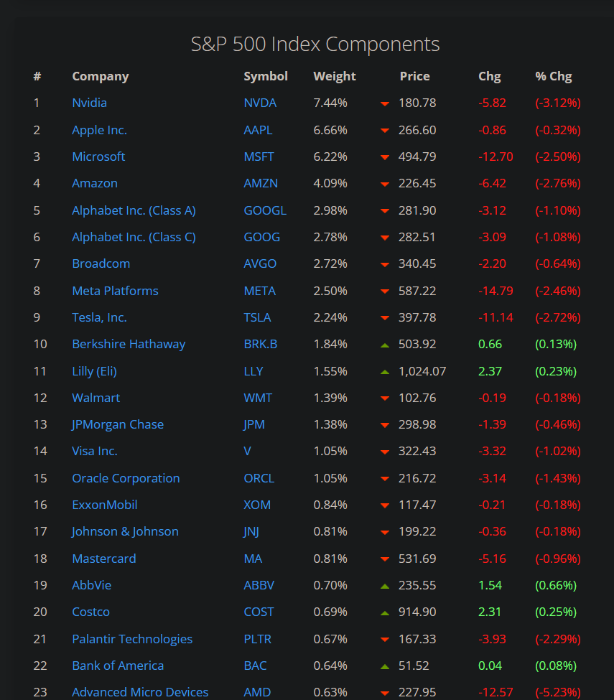Click Nvidia's weight value 7.44%
The height and width of the screenshot is (700, 614).
point(330,103)
